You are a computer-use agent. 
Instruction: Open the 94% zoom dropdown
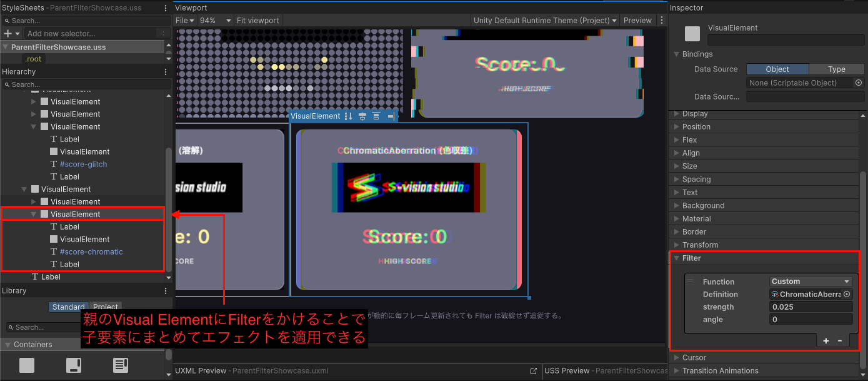click(215, 21)
